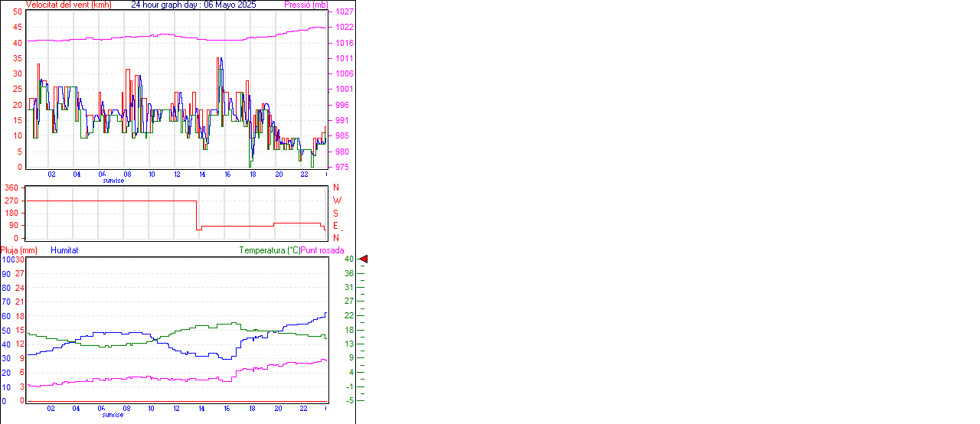Click the 100 value on humidity scale
This screenshot has width=980, height=424.
coord(7,259)
